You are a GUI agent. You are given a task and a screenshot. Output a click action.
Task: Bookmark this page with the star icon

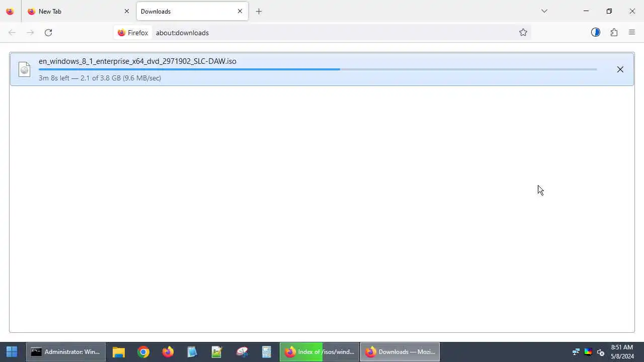point(523,33)
